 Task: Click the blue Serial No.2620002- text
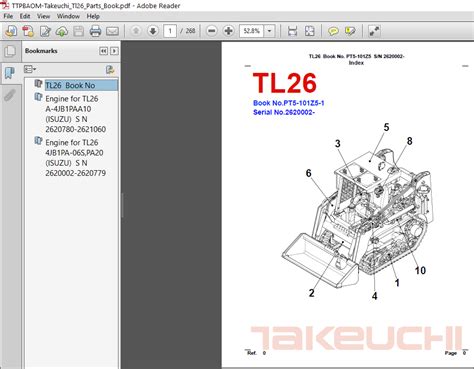pyautogui.click(x=284, y=112)
